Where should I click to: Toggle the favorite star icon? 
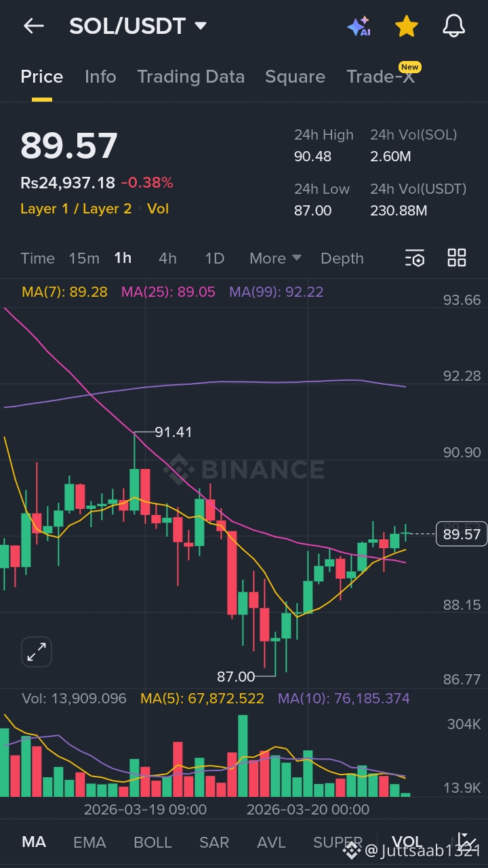point(406,26)
